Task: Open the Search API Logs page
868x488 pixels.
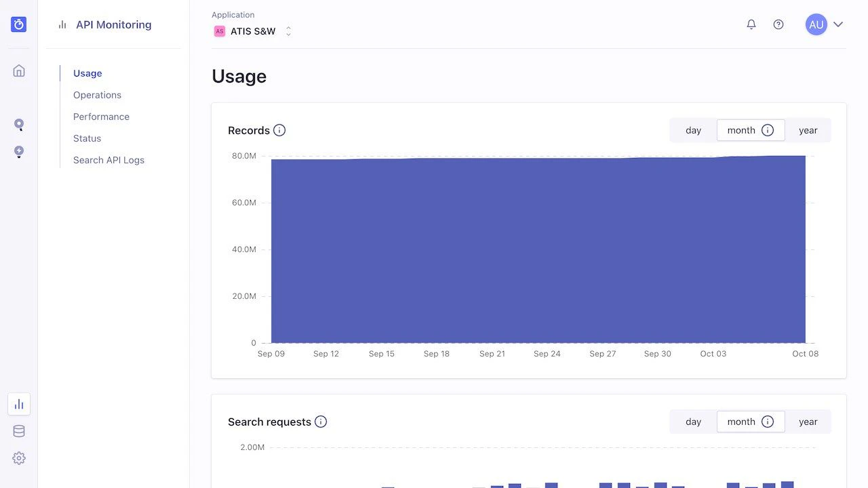Action: pyautogui.click(x=108, y=160)
